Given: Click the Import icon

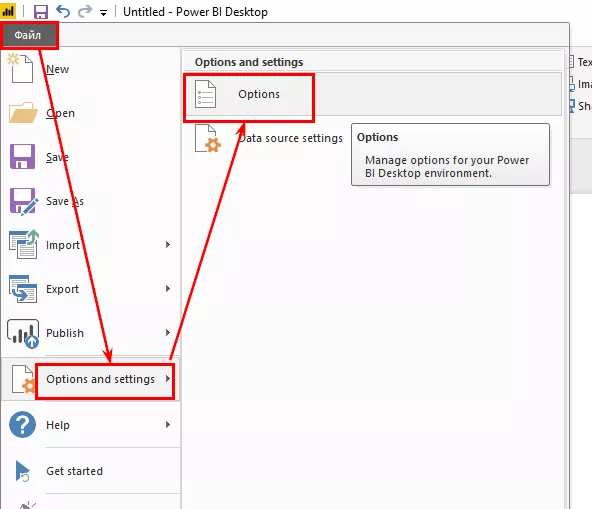Looking at the screenshot, I should [23, 244].
